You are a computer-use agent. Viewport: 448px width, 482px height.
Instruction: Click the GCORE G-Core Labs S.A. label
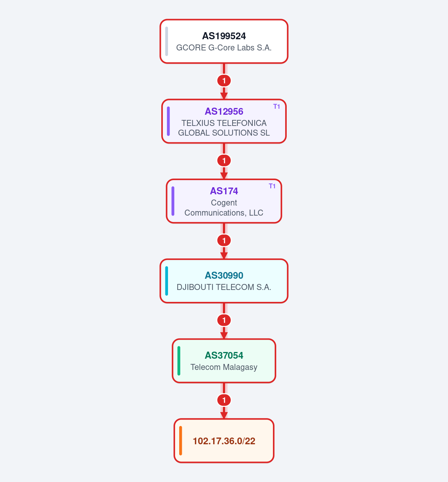click(224, 48)
